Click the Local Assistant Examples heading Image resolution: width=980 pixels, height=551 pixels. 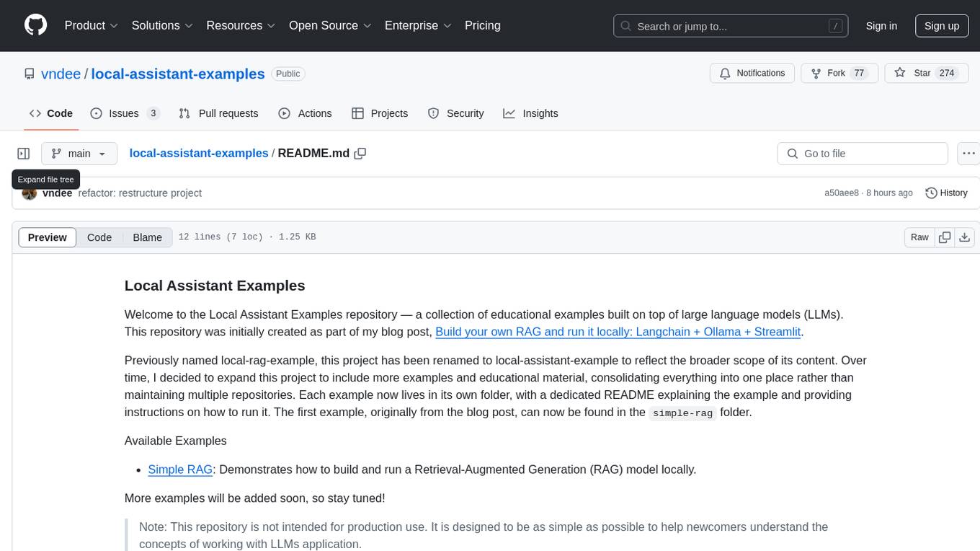[215, 286]
